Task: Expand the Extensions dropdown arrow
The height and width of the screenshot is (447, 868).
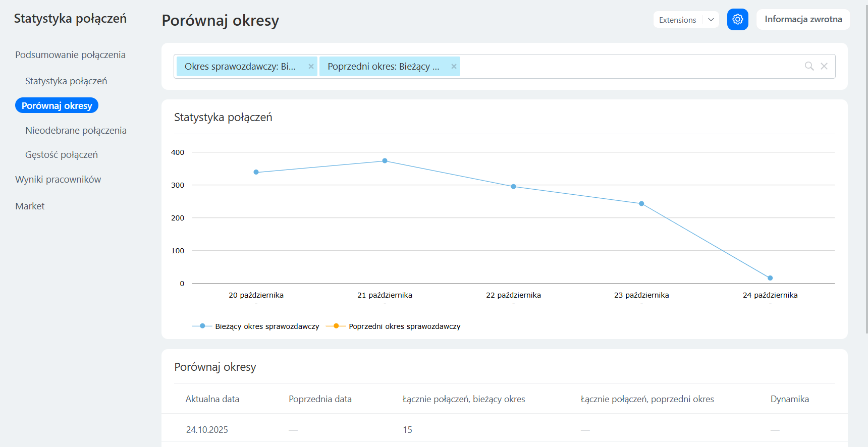Action: coord(711,20)
